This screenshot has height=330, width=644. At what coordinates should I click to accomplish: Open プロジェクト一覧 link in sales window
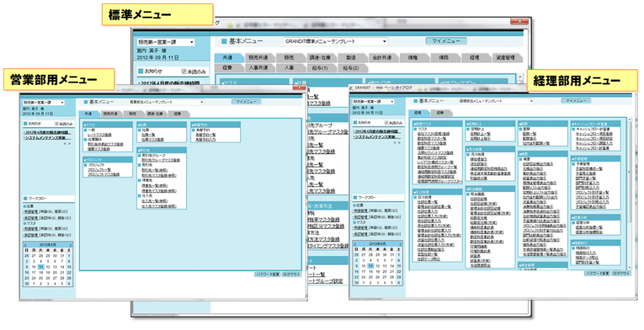(x=99, y=170)
